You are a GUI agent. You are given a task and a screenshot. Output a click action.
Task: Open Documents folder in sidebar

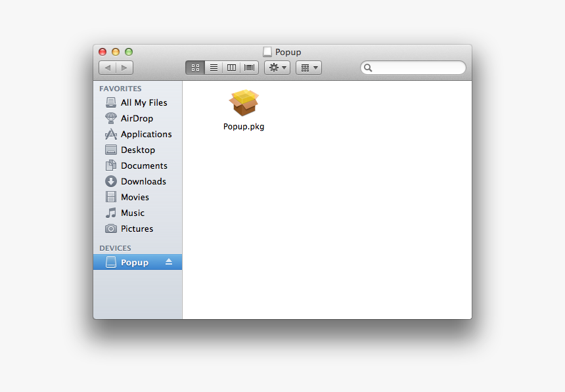click(138, 165)
